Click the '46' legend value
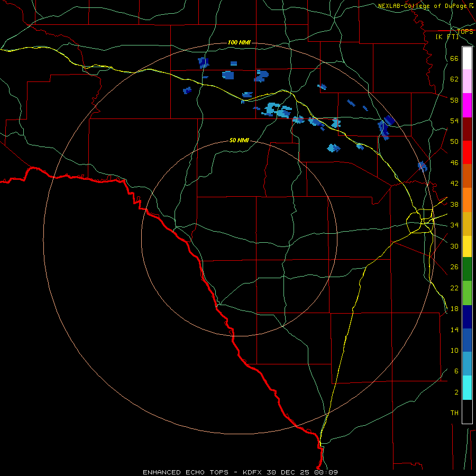 tap(454, 163)
